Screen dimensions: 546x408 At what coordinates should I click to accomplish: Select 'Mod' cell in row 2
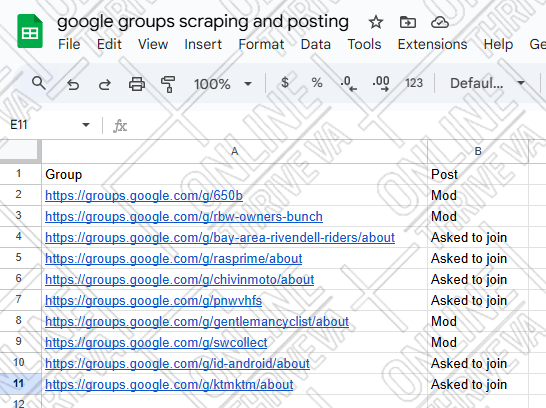[x=478, y=195]
